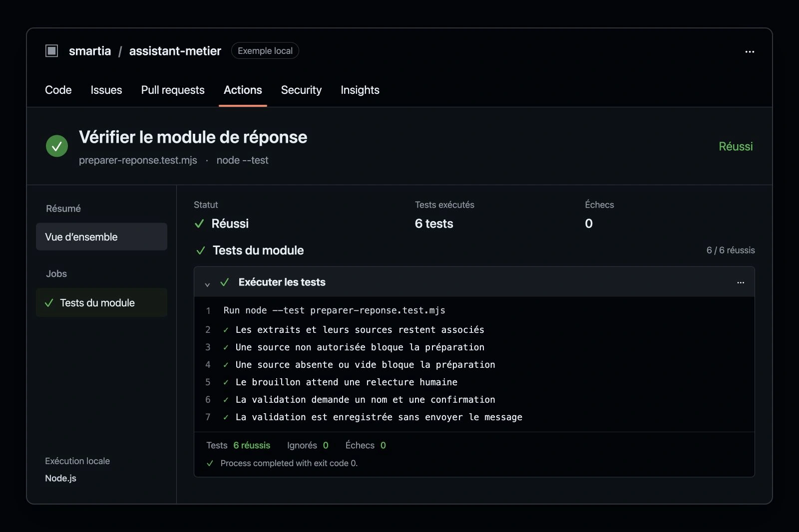Click the Ignorés 0 counter
Viewport: 799px width, 532px height.
[x=308, y=445]
